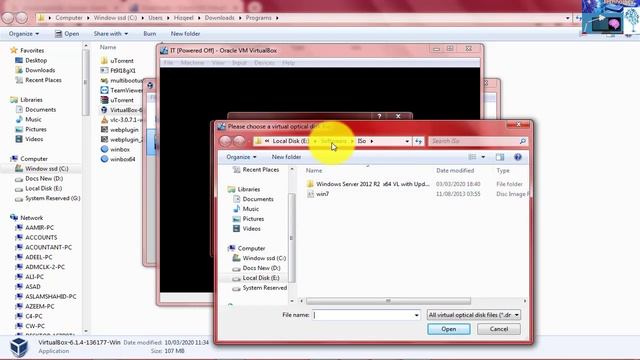Select the first uTorrent folder icon
640x360 pixels.
[x=104, y=60]
